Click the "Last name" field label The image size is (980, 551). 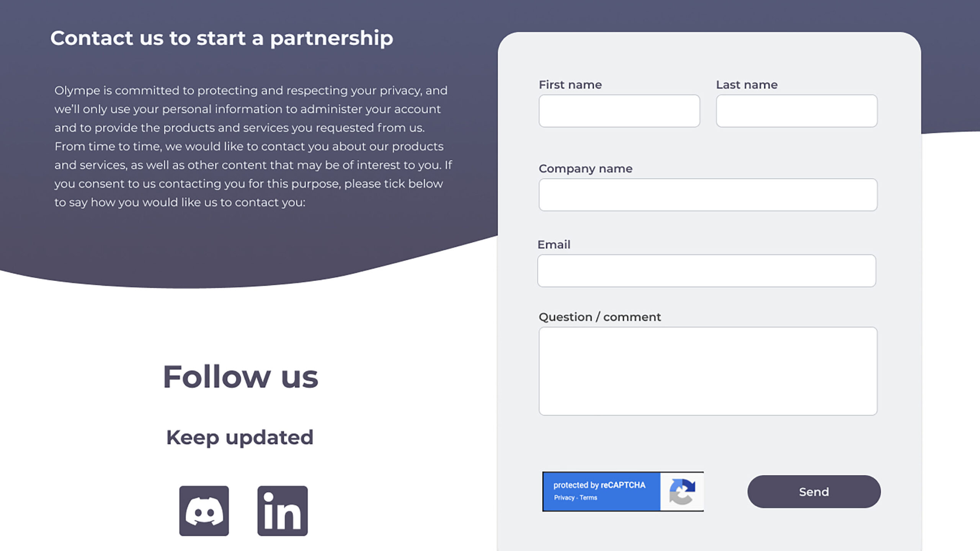(x=746, y=85)
